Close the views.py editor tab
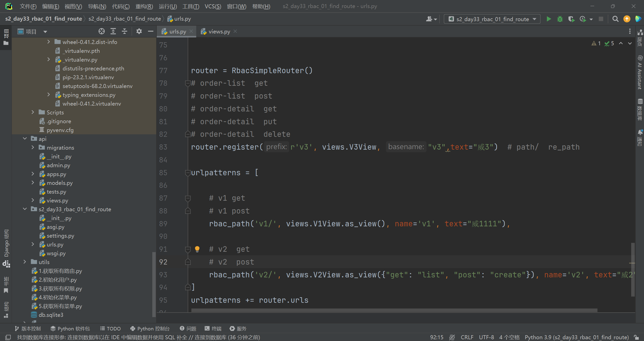The image size is (644, 341). click(235, 31)
